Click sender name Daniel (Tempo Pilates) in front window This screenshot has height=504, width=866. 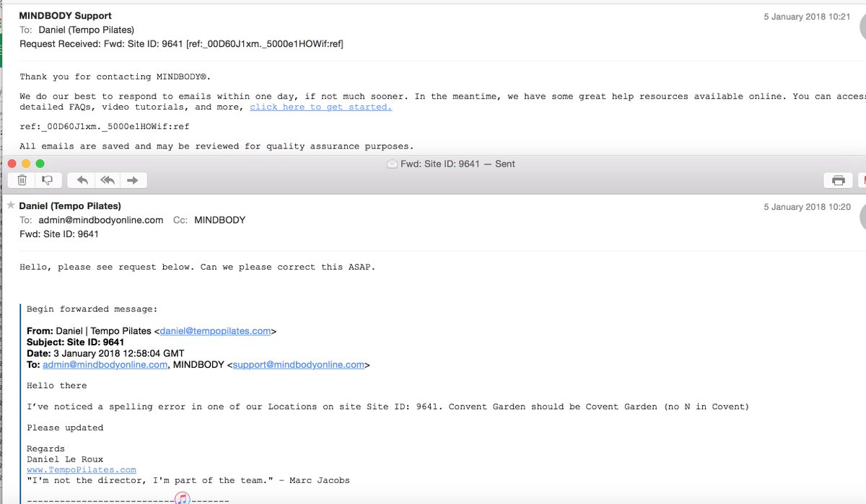point(70,206)
